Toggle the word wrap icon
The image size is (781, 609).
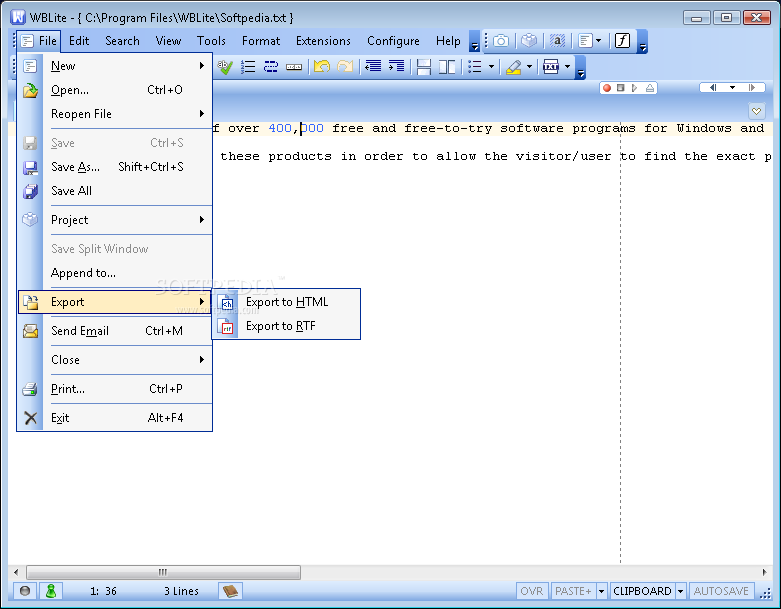pyautogui.click(x=271, y=67)
